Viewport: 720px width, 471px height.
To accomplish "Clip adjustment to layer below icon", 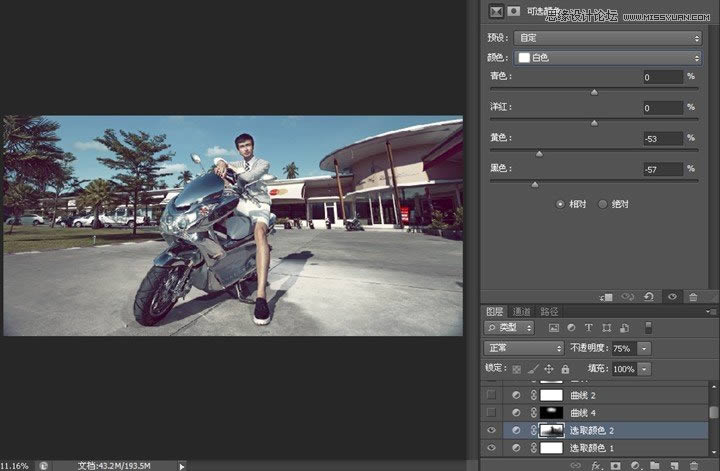I will click(606, 297).
